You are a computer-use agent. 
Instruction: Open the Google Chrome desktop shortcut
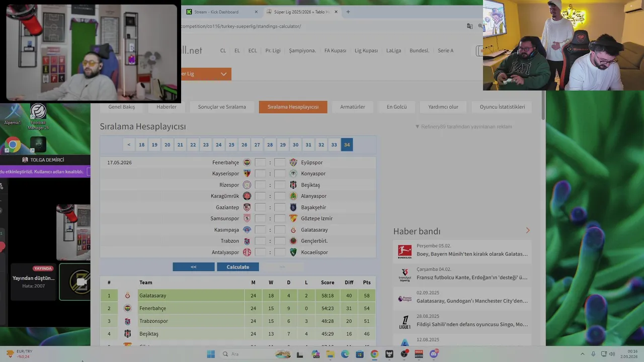click(13, 145)
